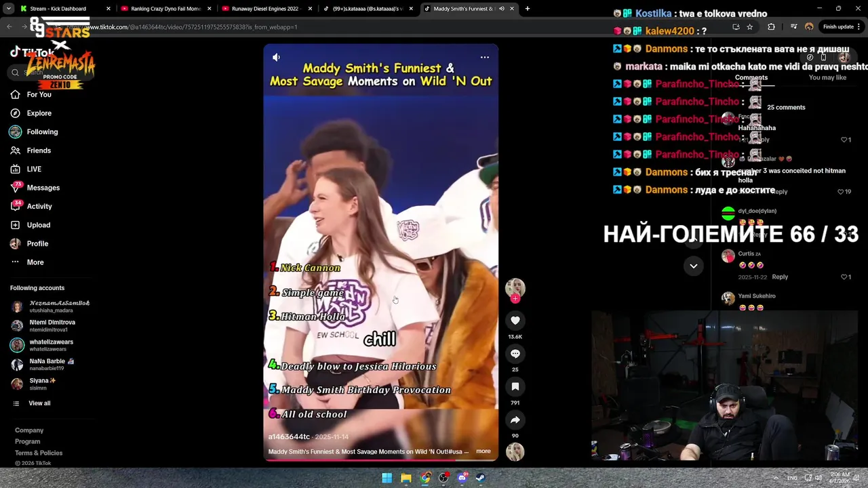The height and width of the screenshot is (488, 868).
Task: Open TikTok LIVE section
Action: coord(26,169)
